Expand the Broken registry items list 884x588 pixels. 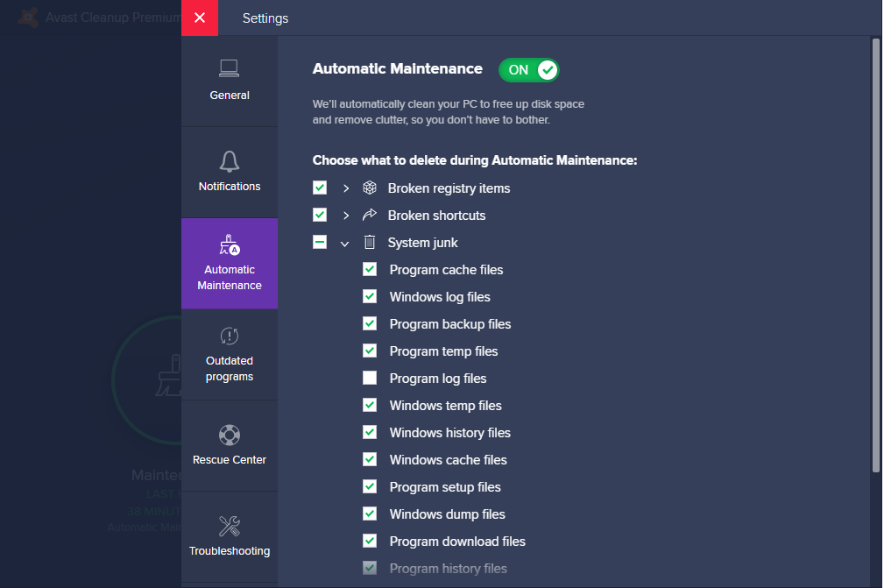click(345, 188)
